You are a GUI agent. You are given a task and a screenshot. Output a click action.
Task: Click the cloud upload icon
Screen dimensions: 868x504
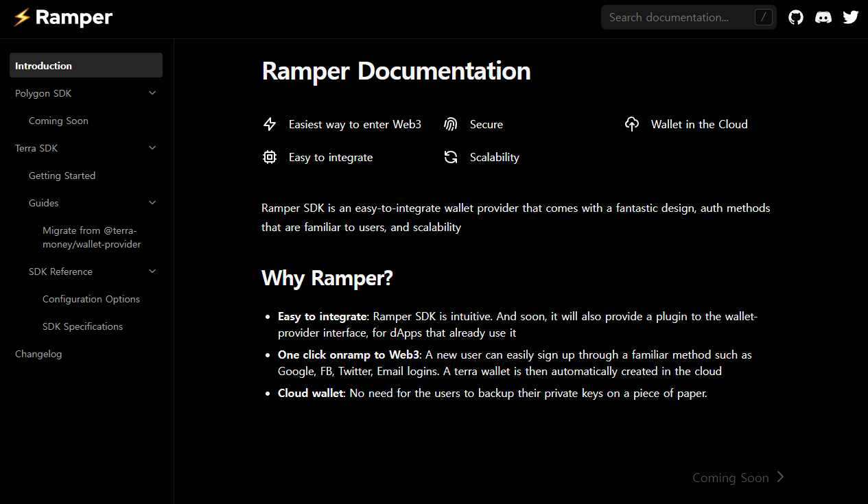point(632,124)
